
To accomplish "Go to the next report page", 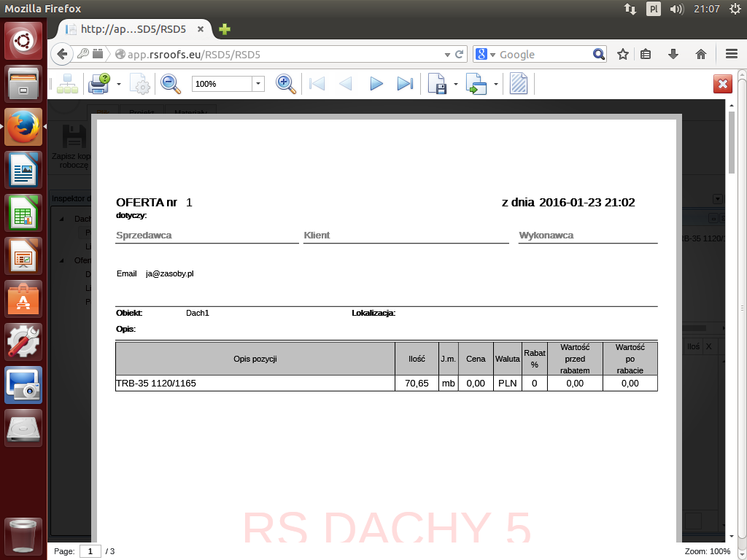I will [x=376, y=84].
